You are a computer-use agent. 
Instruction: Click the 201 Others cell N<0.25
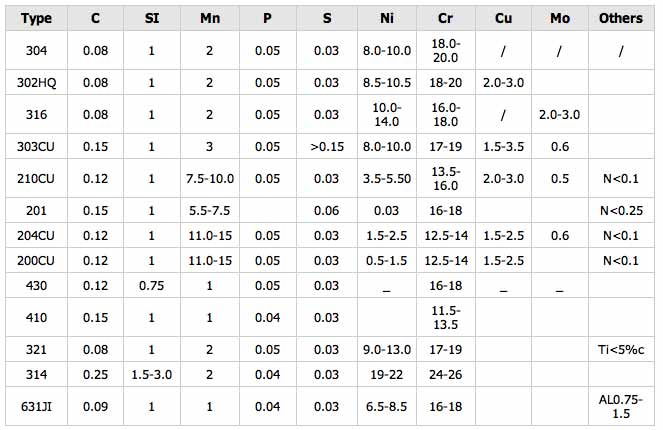(621, 211)
